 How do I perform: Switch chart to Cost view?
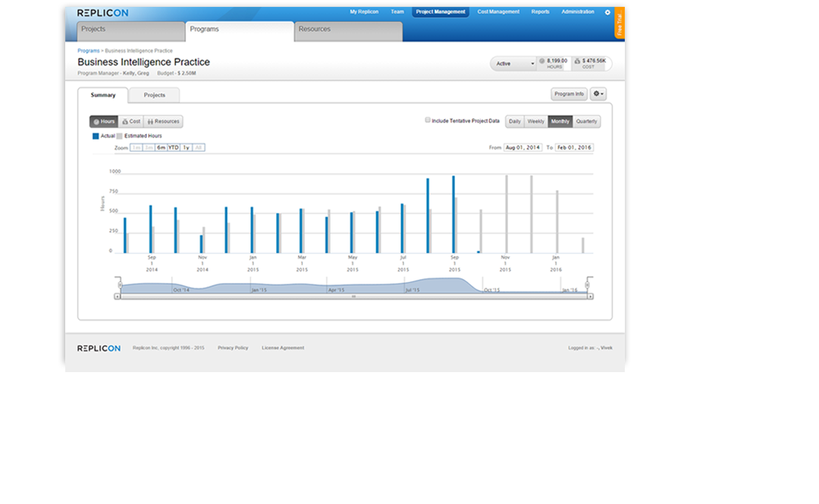[131, 122]
